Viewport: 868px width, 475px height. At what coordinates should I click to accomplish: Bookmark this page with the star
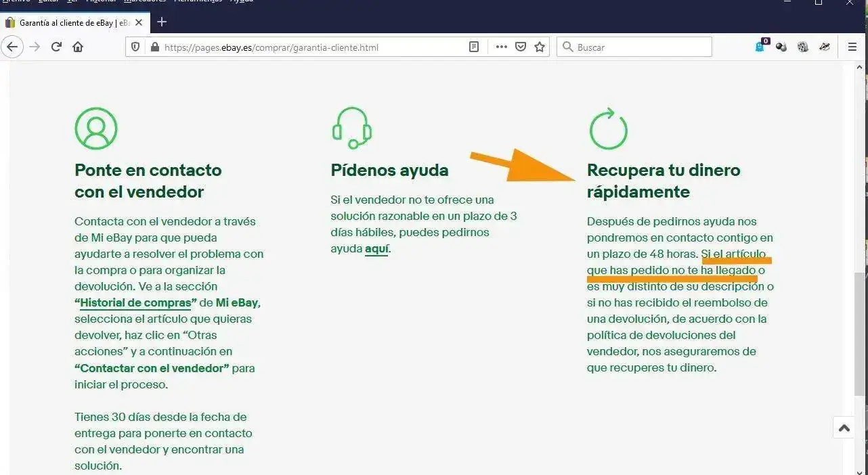pyautogui.click(x=540, y=47)
